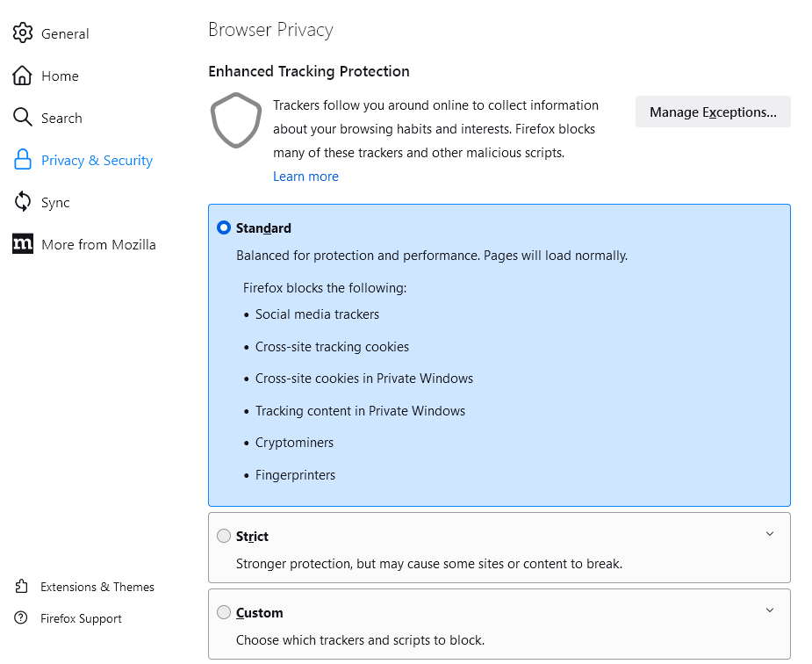Click the Sync arrows icon
The width and height of the screenshot is (812, 664).
click(23, 202)
